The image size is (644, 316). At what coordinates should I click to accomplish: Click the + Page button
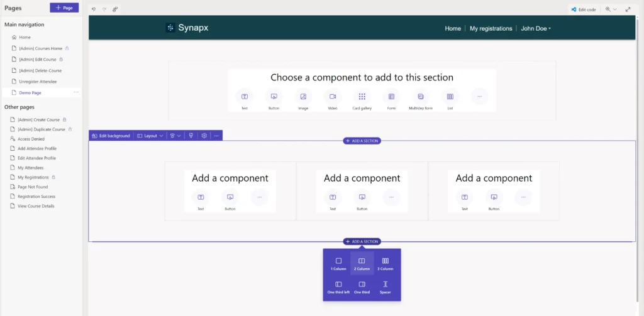pyautogui.click(x=64, y=8)
